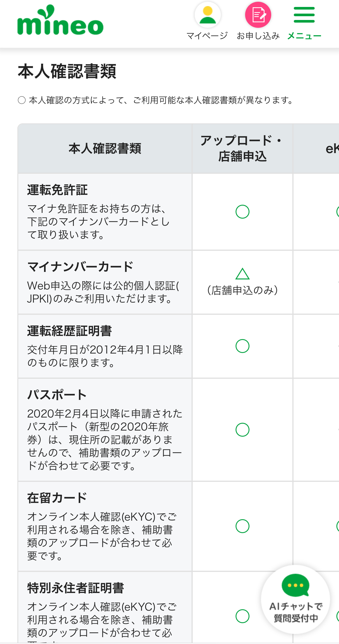Click circle mark in 運転免許証 row
The width and height of the screenshot is (339, 644).
[x=243, y=212]
